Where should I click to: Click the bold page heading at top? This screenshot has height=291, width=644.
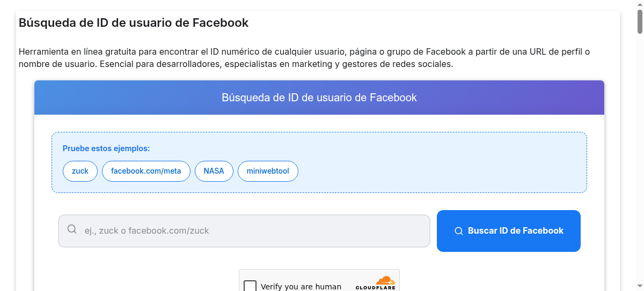134,23
